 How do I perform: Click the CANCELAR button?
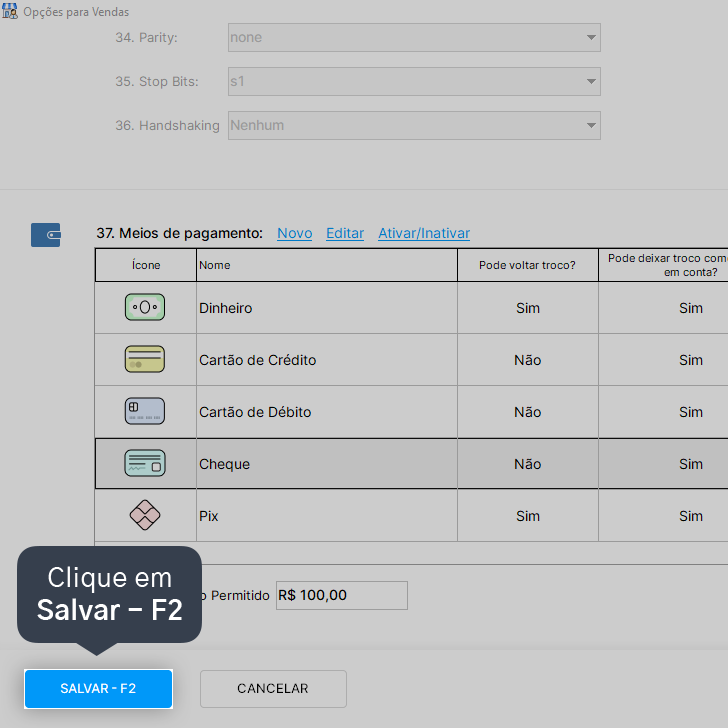pos(273,689)
